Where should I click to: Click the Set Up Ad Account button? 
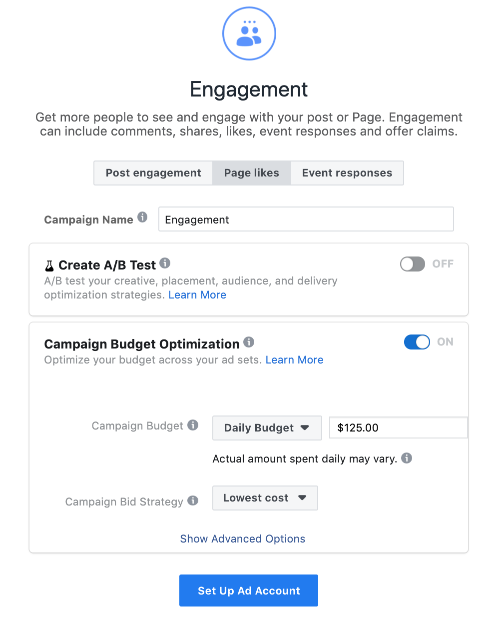(x=248, y=590)
